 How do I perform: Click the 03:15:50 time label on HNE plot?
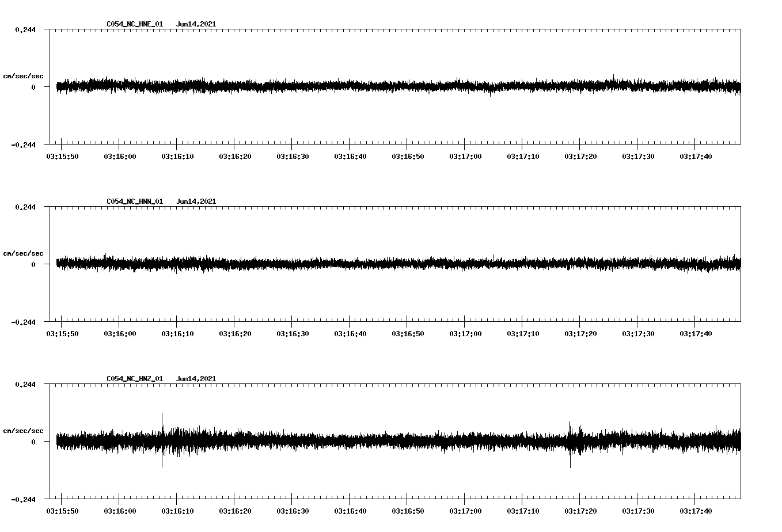62,157
